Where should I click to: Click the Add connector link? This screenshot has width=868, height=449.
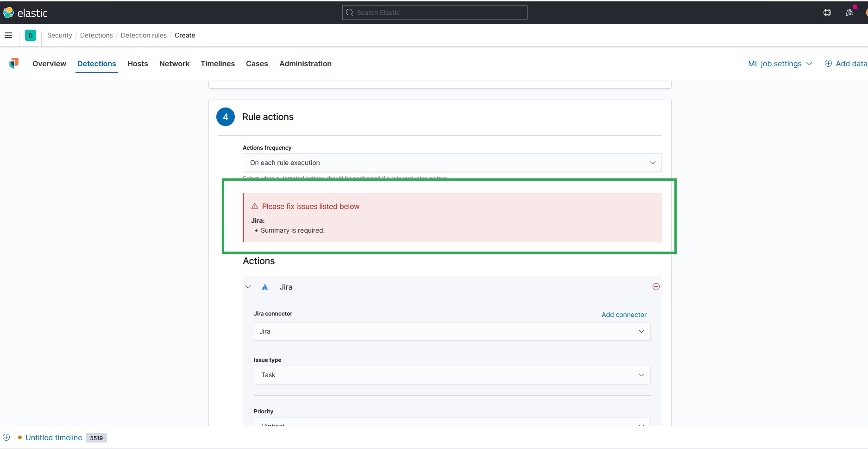point(624,315)
